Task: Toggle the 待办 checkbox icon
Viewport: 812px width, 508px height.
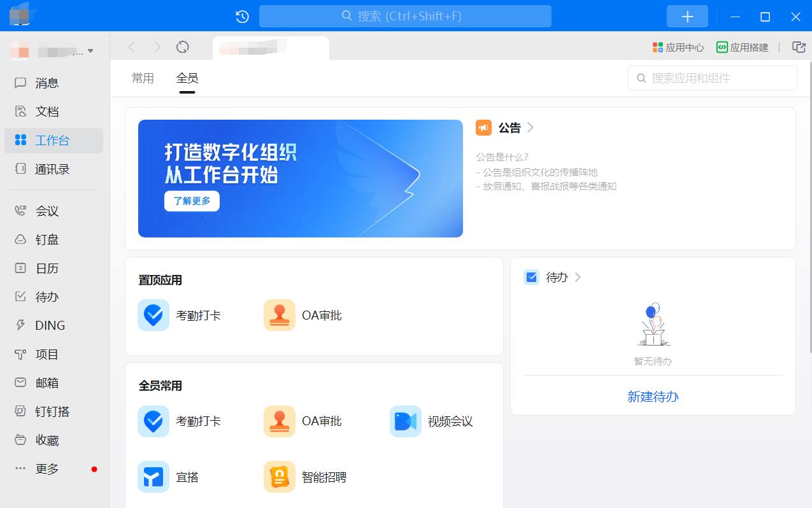Action: (x=531, y=277)
